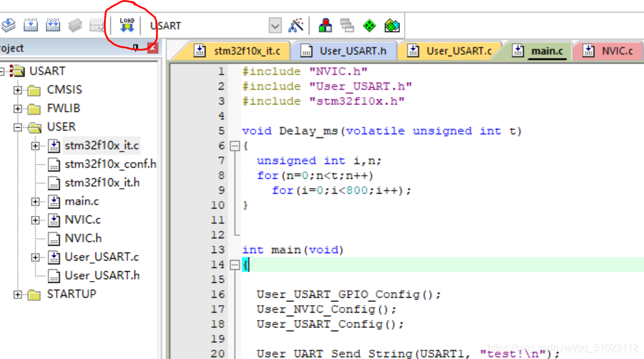Screen dimensions: 644x359
Task: Collapse the USER folder
Action: [x=18, y=128]
